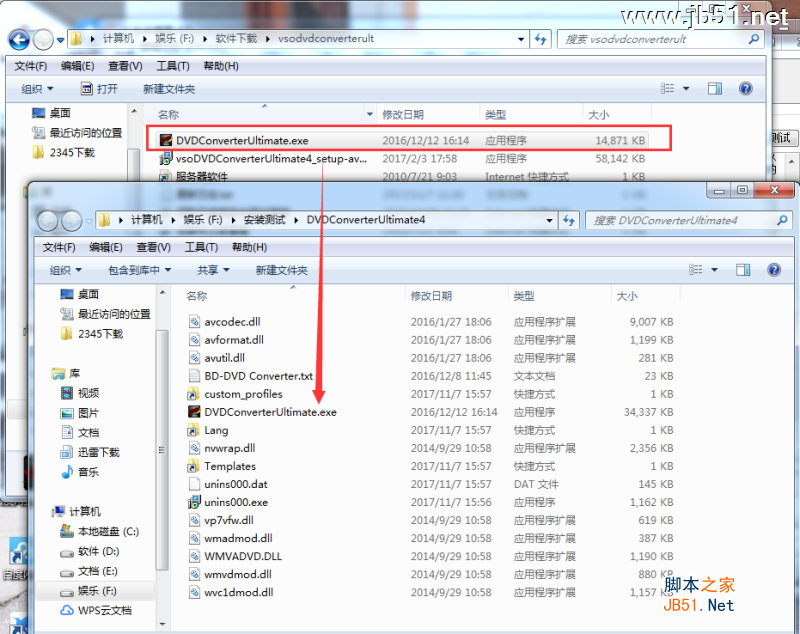Open help icon in front window toolbar
Viewport: 800px width, 634px height.
coord(773,270)
